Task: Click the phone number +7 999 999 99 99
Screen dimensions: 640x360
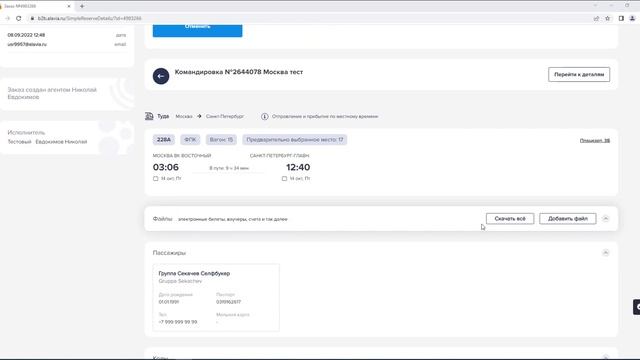Action: (x=178, y=322)
